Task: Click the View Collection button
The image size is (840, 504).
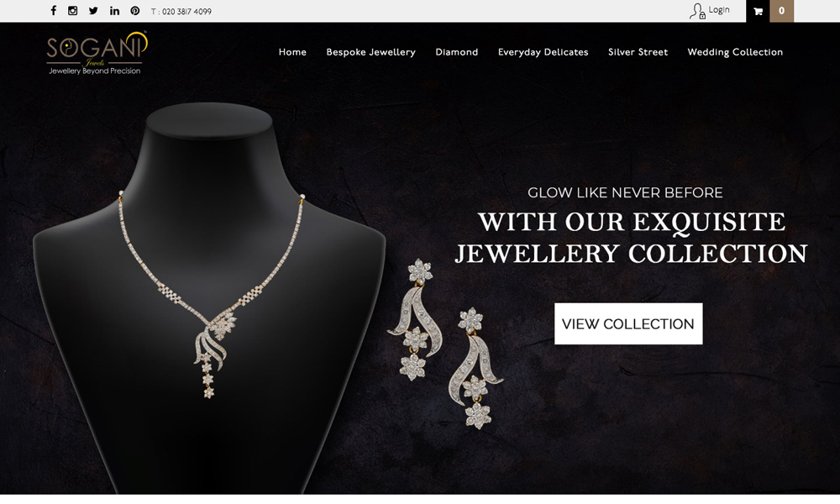Action: (x=628, y=323)
